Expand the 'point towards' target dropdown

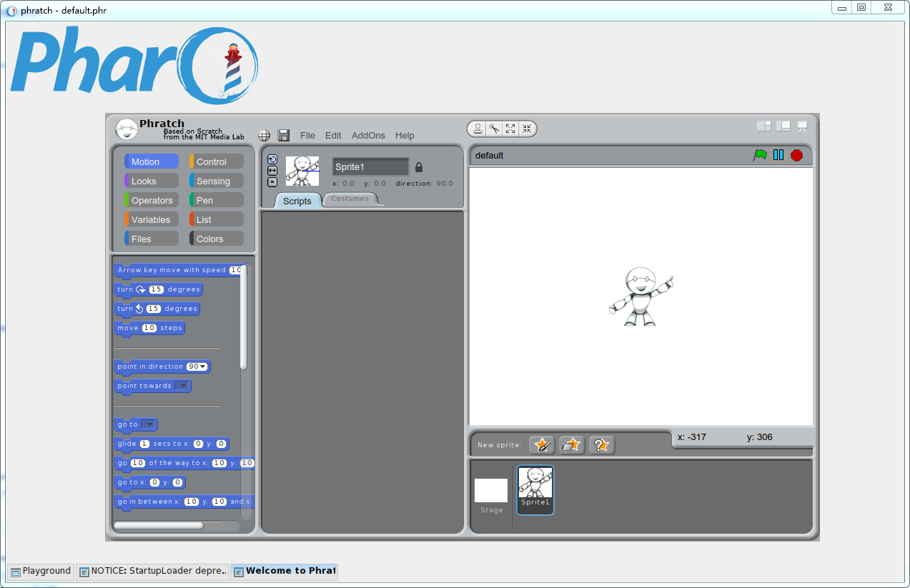pyautogui.click(x=183, y=386)
